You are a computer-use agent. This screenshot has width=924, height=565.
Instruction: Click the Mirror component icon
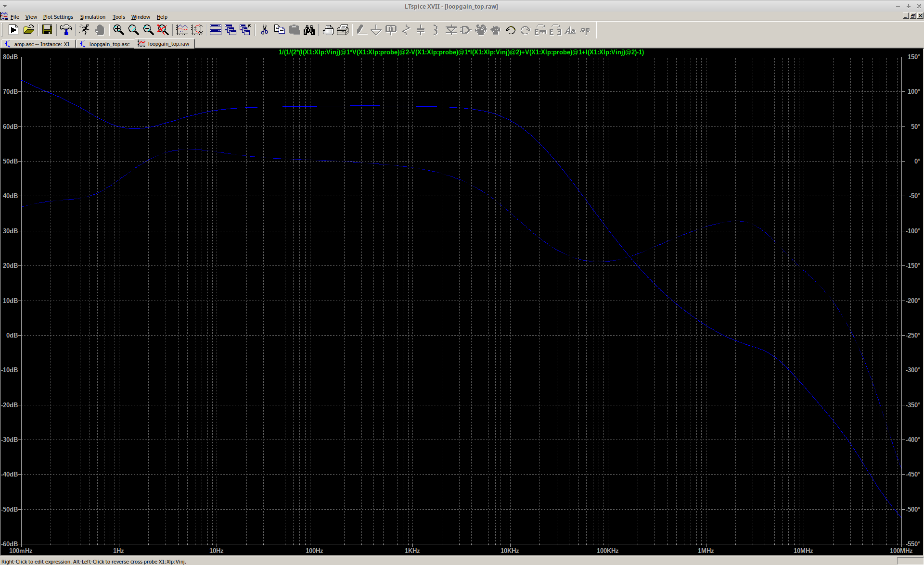[x=555, y=30]
